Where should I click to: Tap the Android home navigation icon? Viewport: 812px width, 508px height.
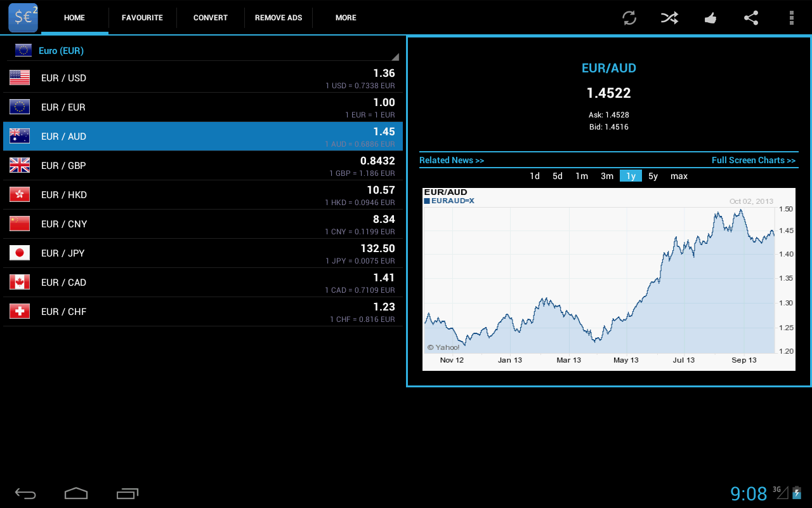pyautogui.click(x=76, y=493)
